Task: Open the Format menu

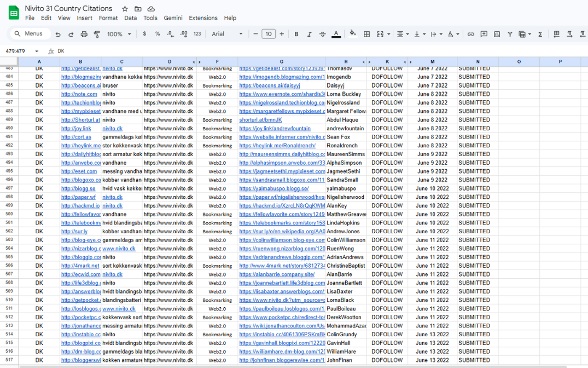Action: click(108, 18)
